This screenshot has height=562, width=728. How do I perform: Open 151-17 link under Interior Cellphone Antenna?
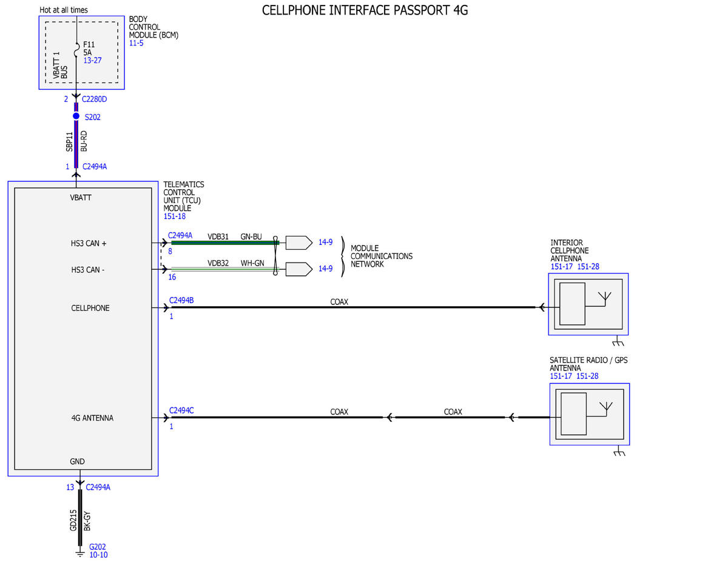coord(562,267)
